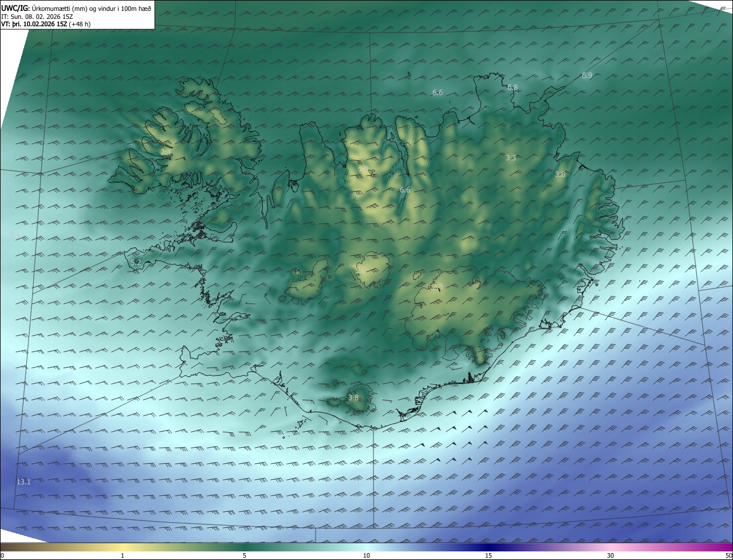Pick the dark blue color beside the 15 tick
This screenshot has height=560, width=733.
488,547
